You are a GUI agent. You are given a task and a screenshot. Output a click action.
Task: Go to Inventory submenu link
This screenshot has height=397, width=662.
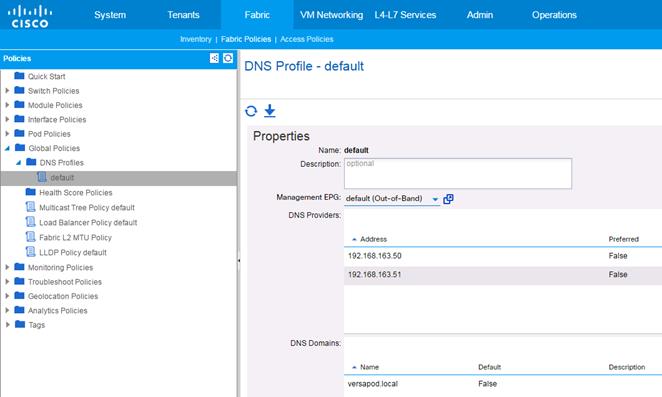pyautogui.click(x=195, y=39)
